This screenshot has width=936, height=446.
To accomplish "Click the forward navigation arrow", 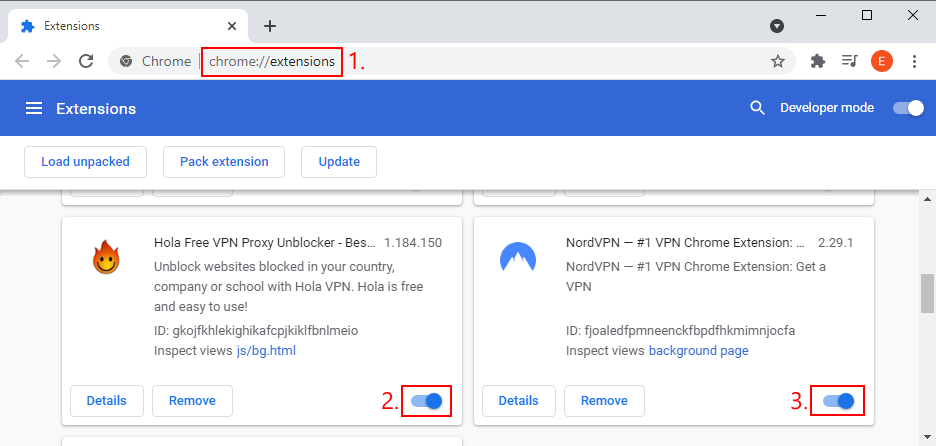I will pos(54,61).
